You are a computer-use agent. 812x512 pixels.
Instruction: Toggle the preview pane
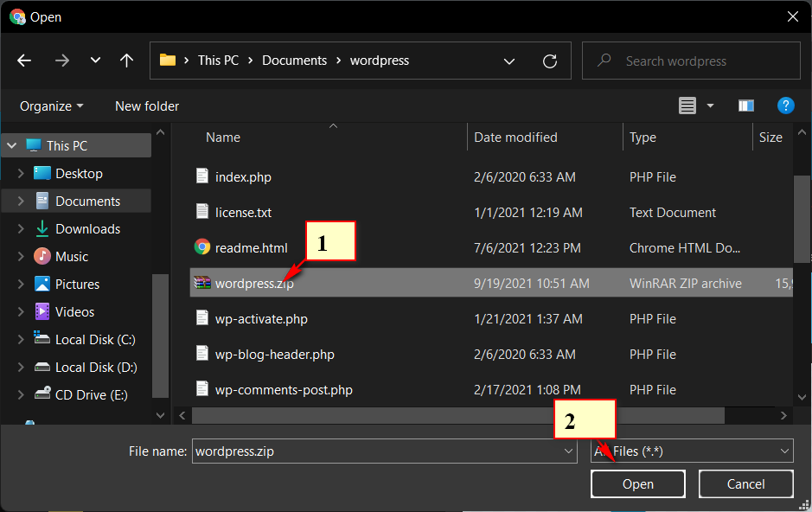(x=745, y=106)
